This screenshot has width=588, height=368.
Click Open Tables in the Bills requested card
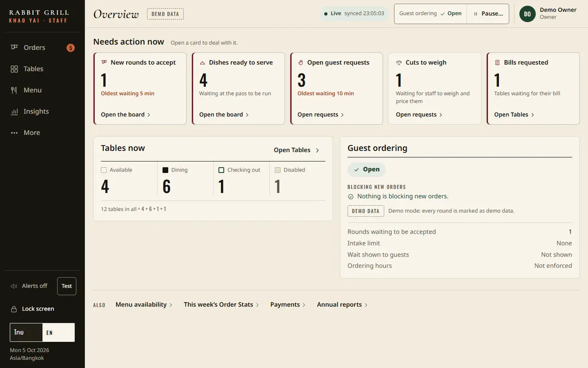[514, 114]
